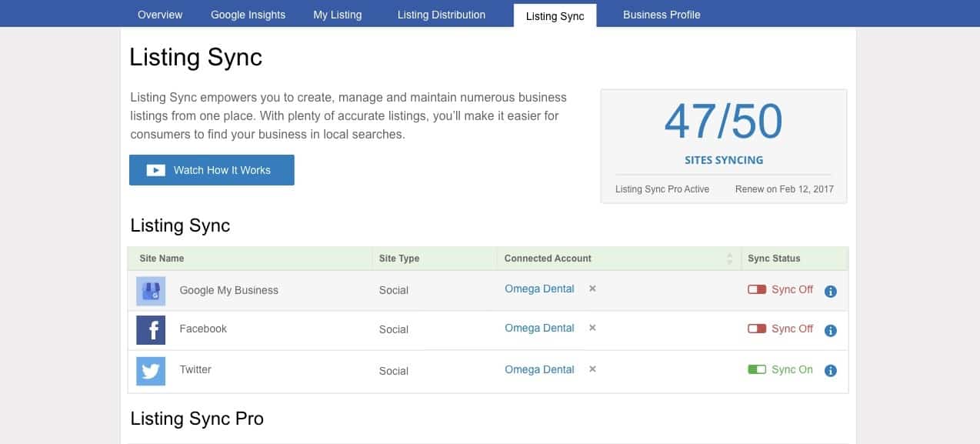Turn on Facebook sync toggle
Viewport: 980px width, 444px height.
[757, 329]
